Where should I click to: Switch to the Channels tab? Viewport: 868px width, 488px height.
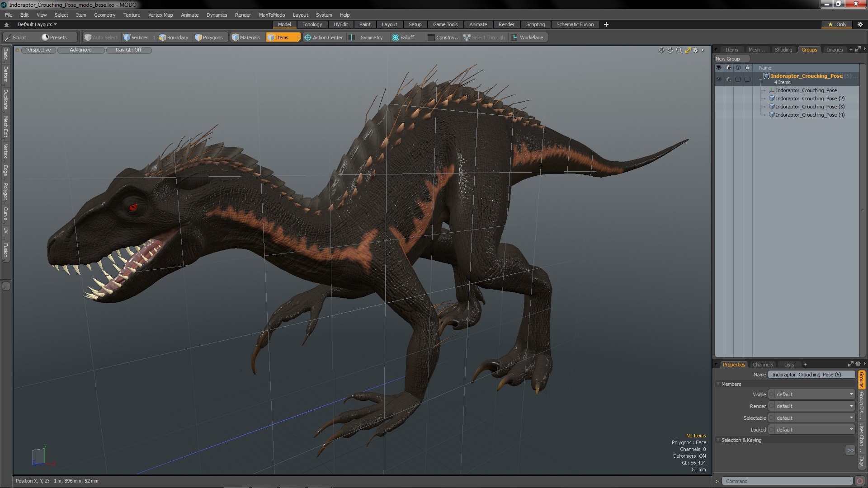click(x=762, y=365)
